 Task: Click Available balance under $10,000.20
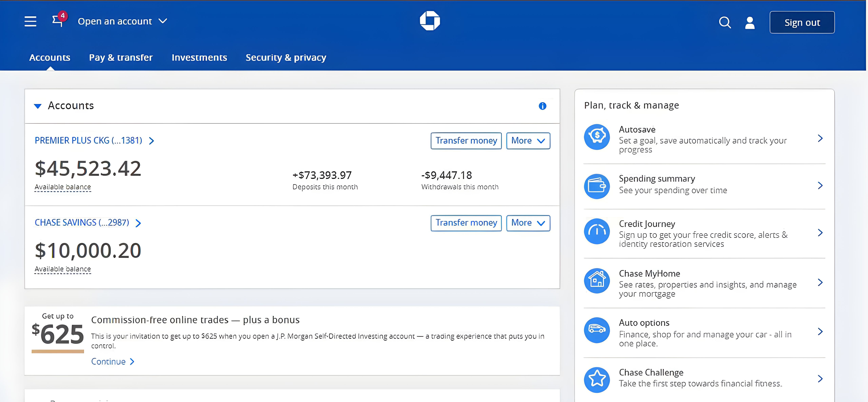pos(63,269)
